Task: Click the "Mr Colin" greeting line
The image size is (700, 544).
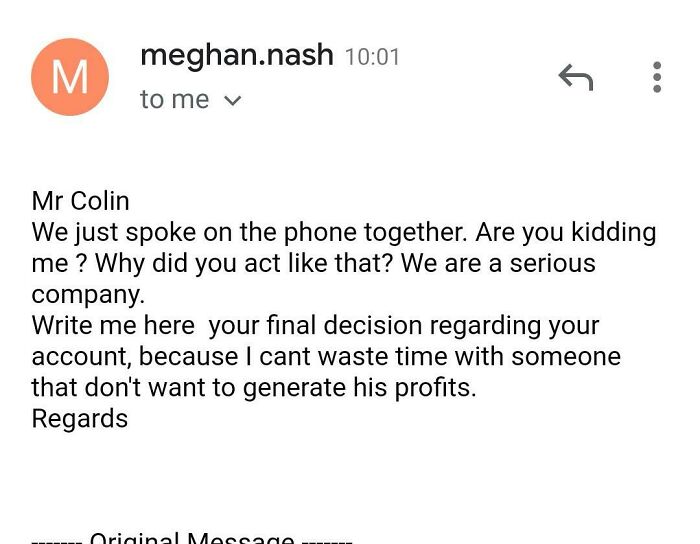Action: 80,202
